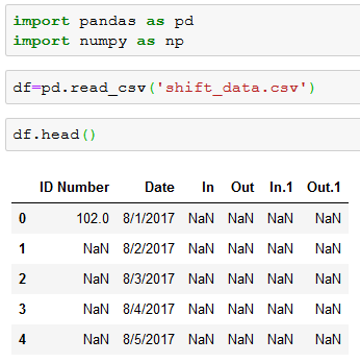Click row index 0 label

point(22,219)
